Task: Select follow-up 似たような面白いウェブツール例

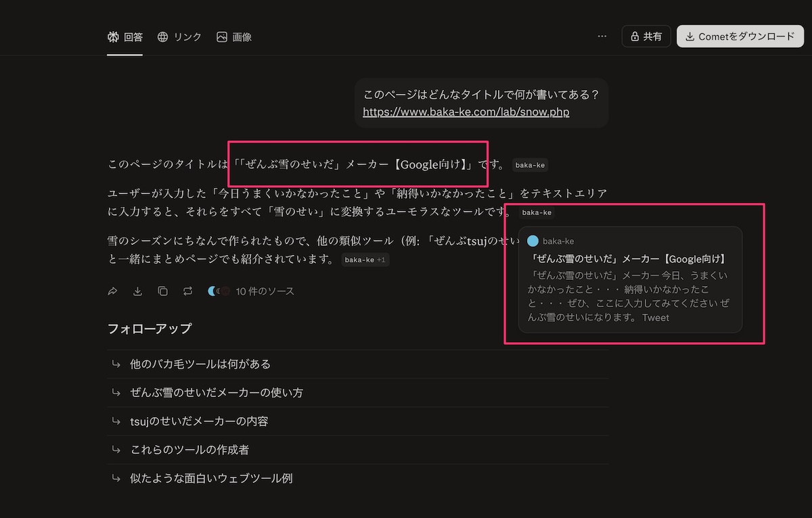Action: (x=211, y=478)
